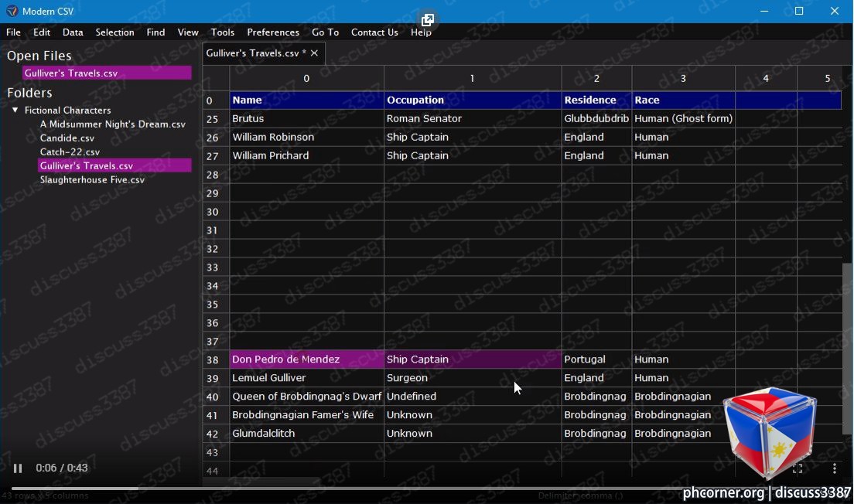Image resolution: width=854 pixels, height=504 pixels.
Task: Click the Occupation header cell
Action: pos(472,100)
